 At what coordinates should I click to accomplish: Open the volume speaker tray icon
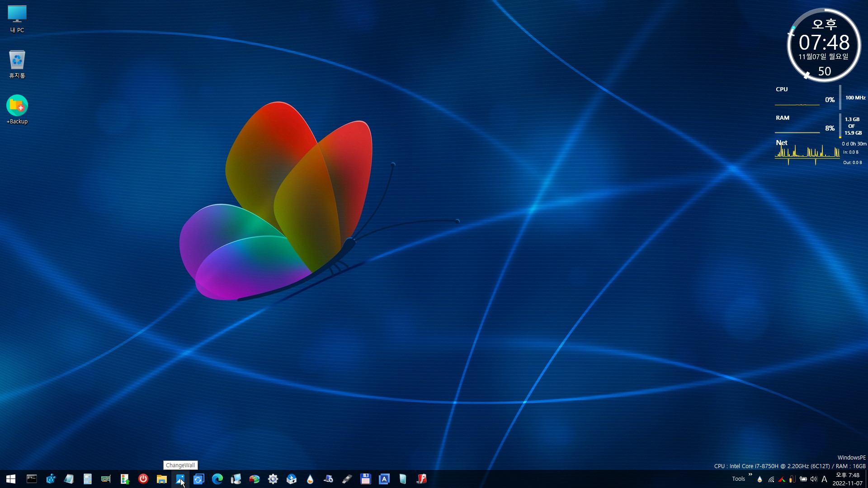tap(814, 479)
